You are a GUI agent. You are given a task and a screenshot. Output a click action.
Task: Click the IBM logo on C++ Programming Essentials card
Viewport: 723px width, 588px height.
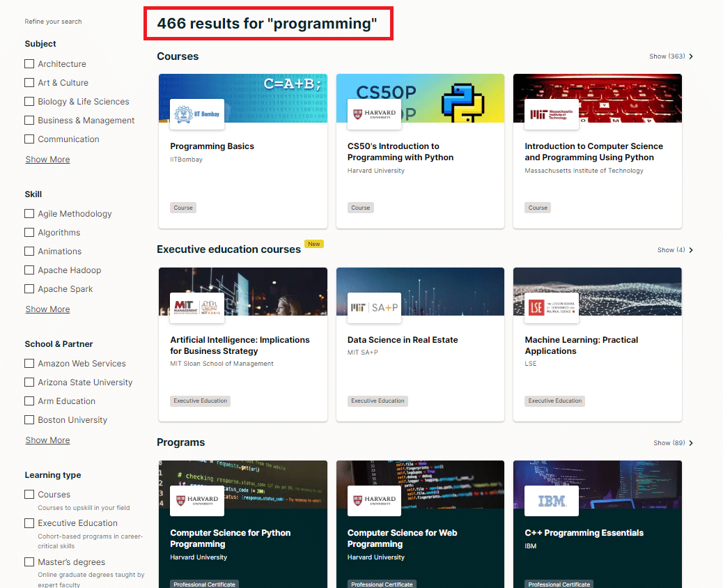[x=551, y=500]
